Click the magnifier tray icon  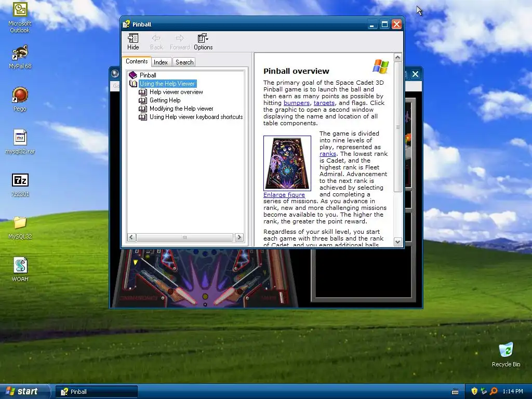(494, 392)
